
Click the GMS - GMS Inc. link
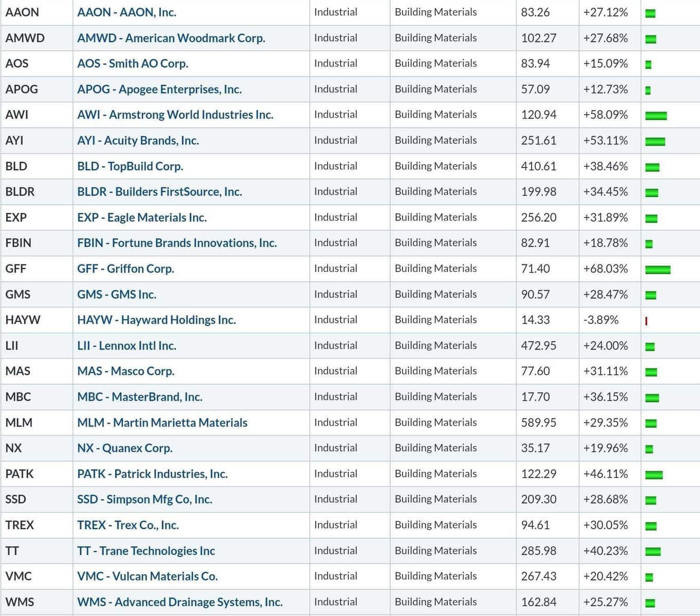pos(117,295)
